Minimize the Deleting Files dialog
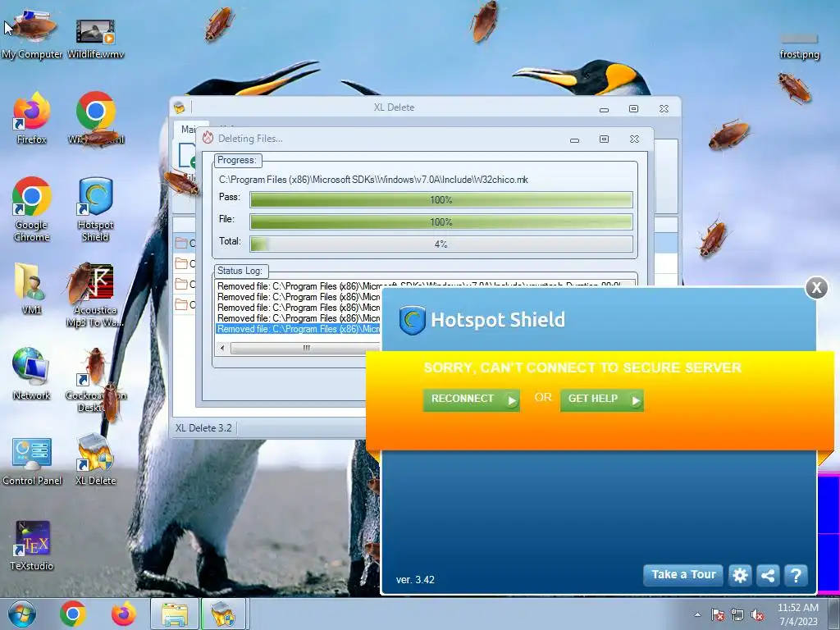Viewport: 840px width, 630px height. 574,139
